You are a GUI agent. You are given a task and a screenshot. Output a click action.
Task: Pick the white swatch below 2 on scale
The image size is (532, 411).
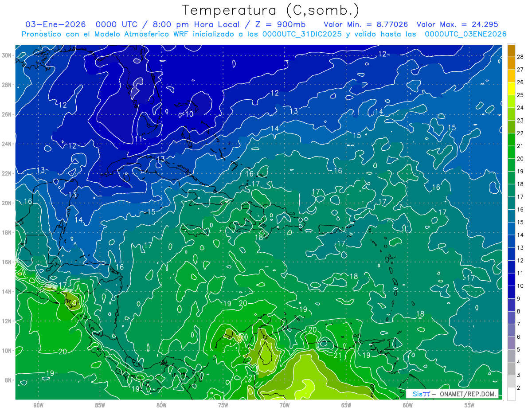tap(511, 394)
